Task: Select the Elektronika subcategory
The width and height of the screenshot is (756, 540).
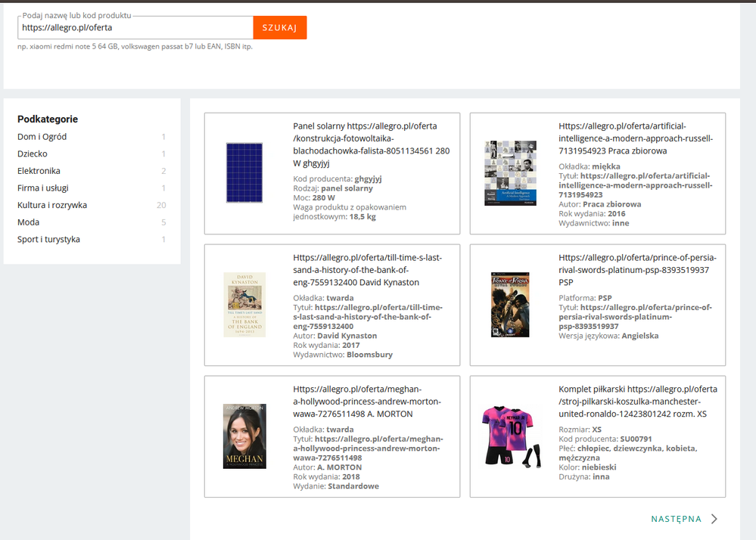Action: click(39, 171)
